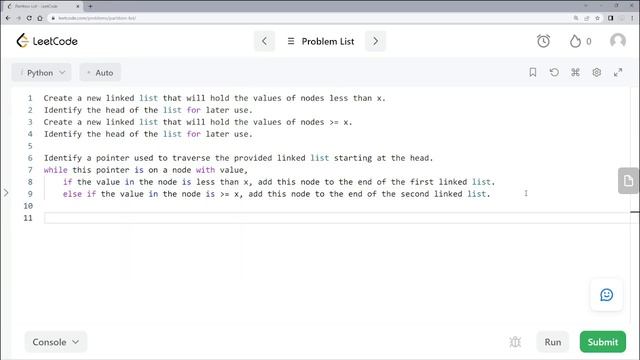Open the feedback smiley chat icon
This screenshot has height=360, width=640.
coord(607,295)
